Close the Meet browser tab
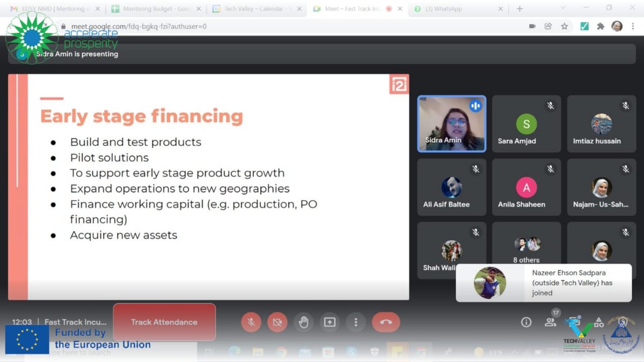The image size is (644, 362). tap(399, 9)
